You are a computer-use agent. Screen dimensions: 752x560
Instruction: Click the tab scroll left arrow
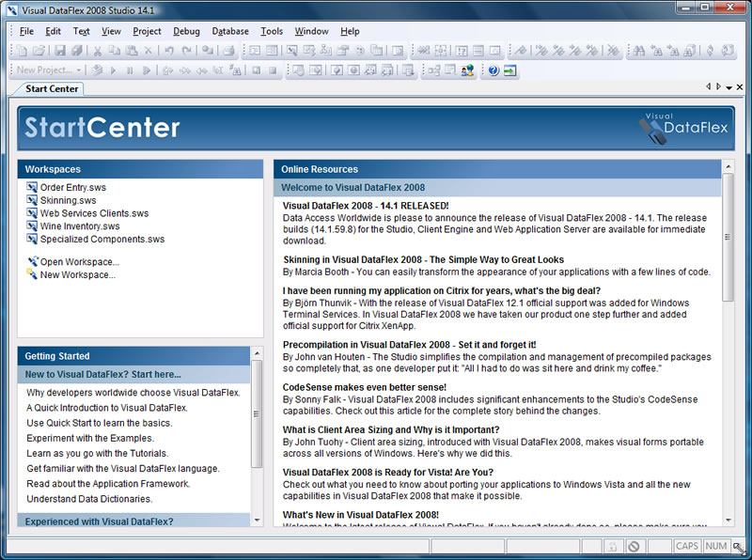click(709, 86)
